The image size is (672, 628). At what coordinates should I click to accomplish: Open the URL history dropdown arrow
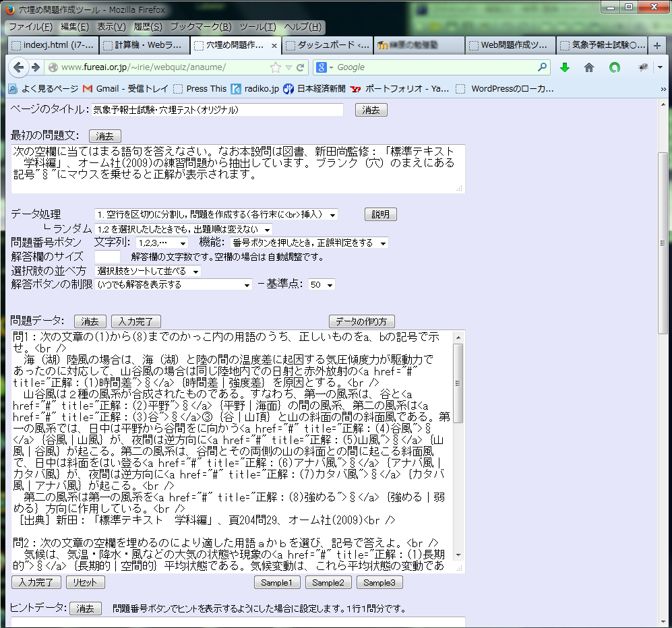click(289, 67)
